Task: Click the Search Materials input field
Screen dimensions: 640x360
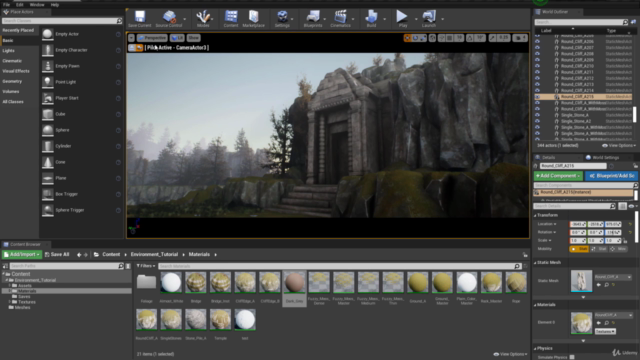Action: (x=340, y=266)
